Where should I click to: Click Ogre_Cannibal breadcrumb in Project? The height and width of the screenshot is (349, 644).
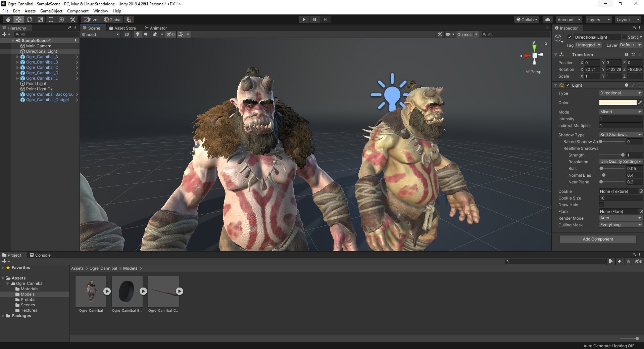[103, 268]
